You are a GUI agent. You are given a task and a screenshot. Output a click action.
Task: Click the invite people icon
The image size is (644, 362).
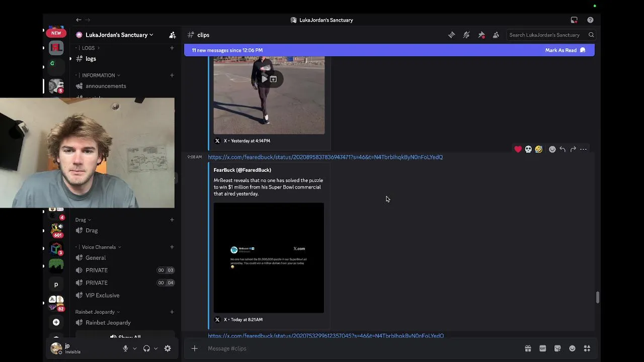coord(173,35)
